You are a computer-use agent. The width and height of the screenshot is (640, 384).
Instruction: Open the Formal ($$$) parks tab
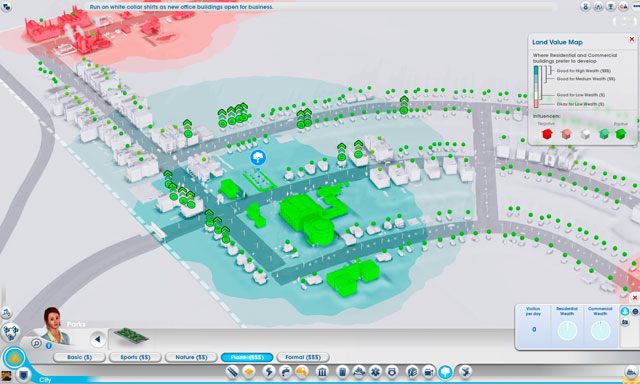(x=303, y=357)
